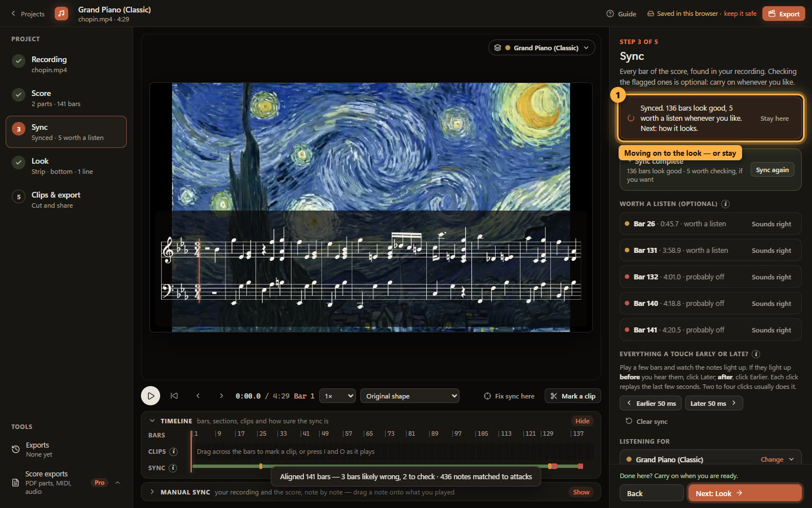Image resolution: width=812 pixels, height=508 pixels.
Task: Click the number 3 Sync step badge
Action: click(x=19, y=129)
